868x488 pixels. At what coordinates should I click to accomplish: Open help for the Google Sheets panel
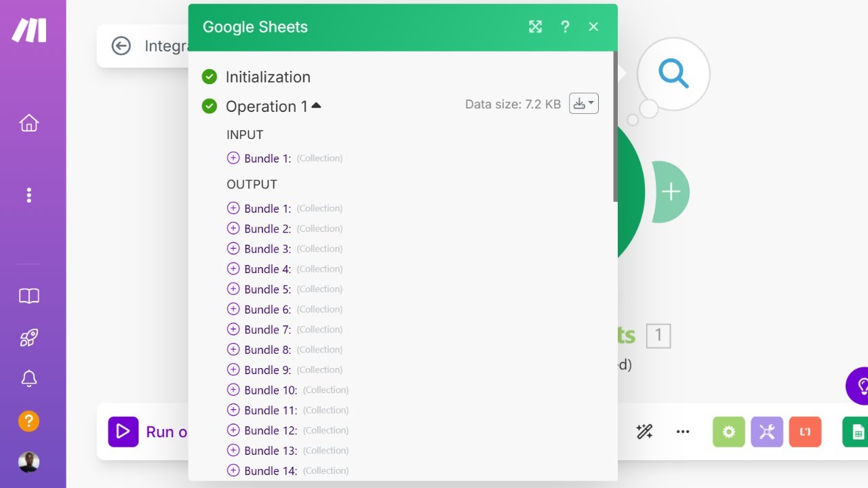point(565,26)
